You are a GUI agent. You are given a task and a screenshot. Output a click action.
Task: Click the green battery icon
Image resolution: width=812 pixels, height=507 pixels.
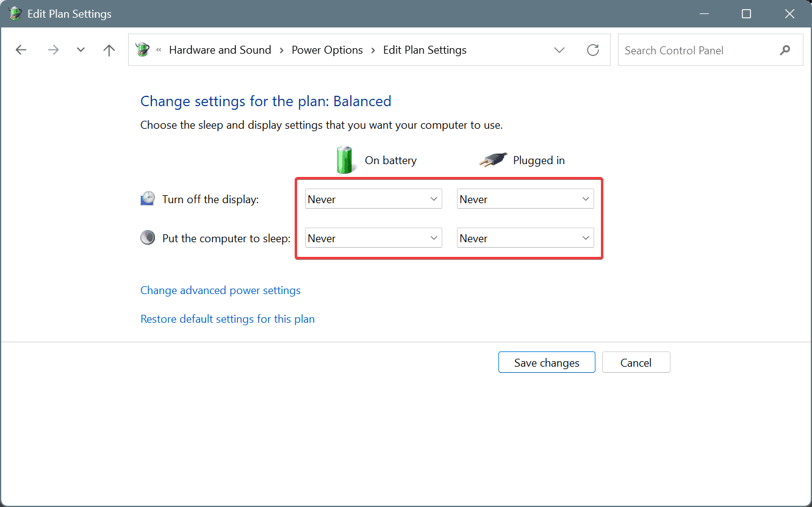click(x=345, y=160)
